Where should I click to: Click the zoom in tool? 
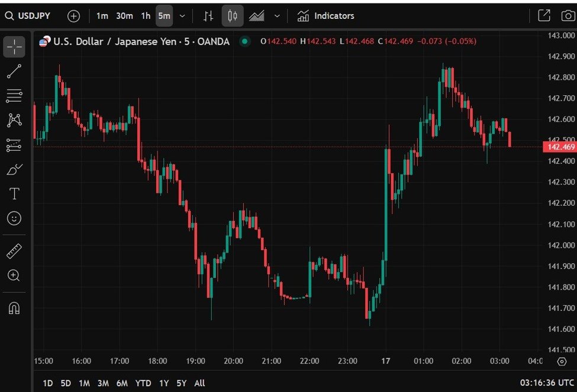(14, 276)
